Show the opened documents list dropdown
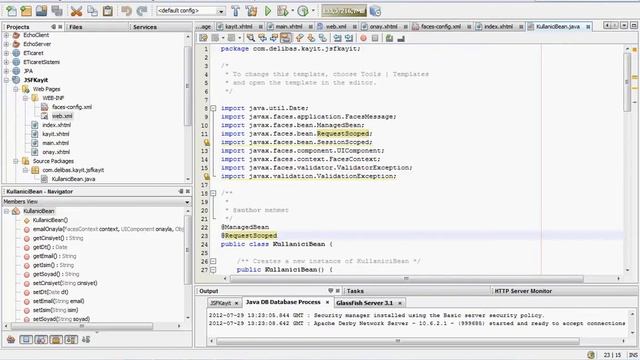 (x=624, y=26)
